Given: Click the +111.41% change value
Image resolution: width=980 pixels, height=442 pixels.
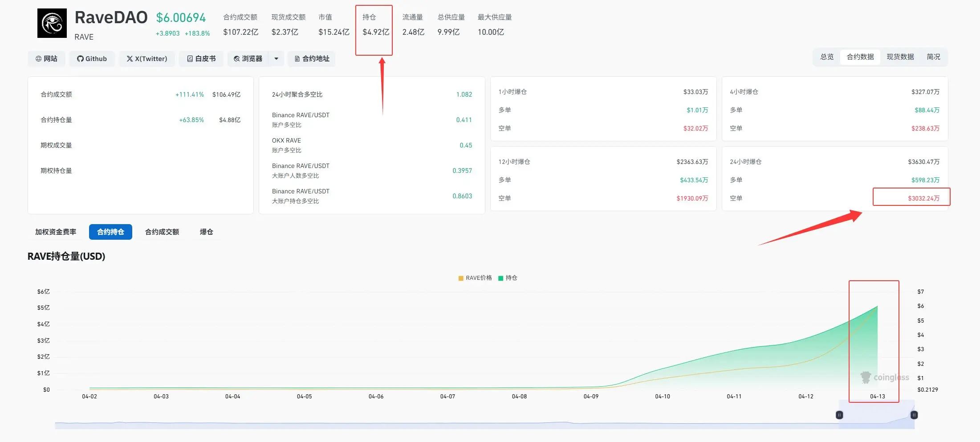Looking at the screenshot, I should coord(190,94).
